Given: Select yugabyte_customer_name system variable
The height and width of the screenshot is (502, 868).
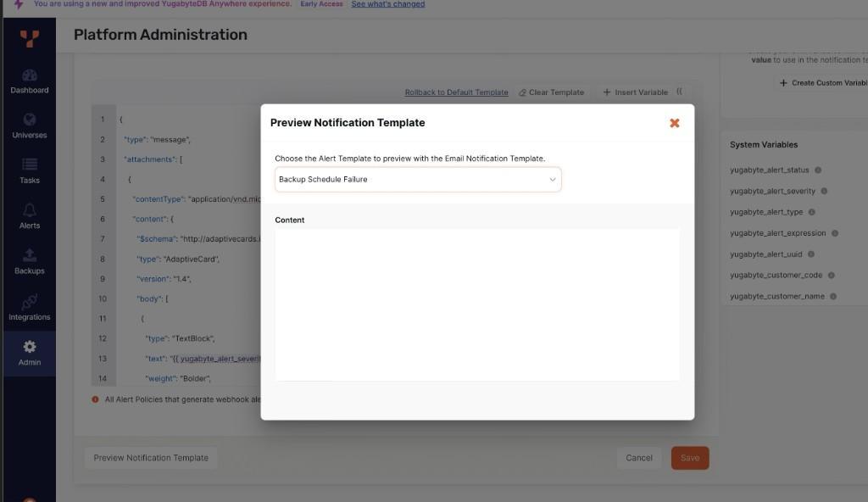Looking at the screenshot, I should 776,297.
